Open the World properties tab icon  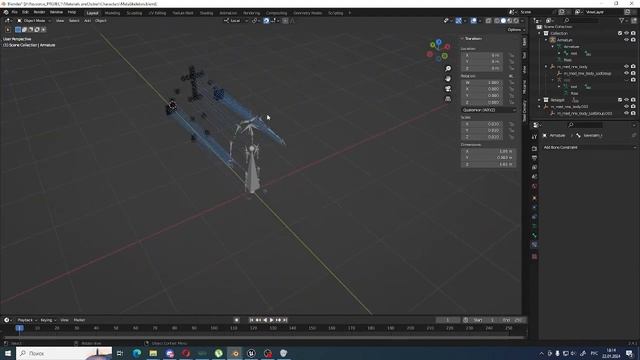(534, 186)
